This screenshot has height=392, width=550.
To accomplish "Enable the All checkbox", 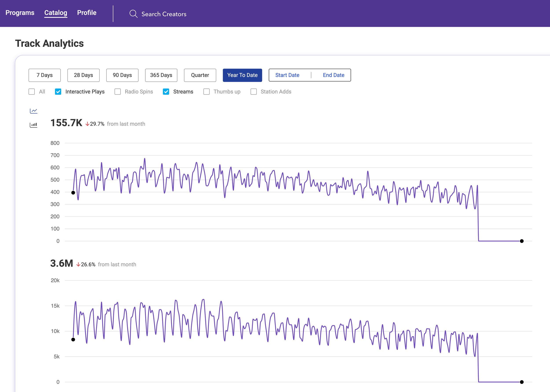I will (32, 92).
